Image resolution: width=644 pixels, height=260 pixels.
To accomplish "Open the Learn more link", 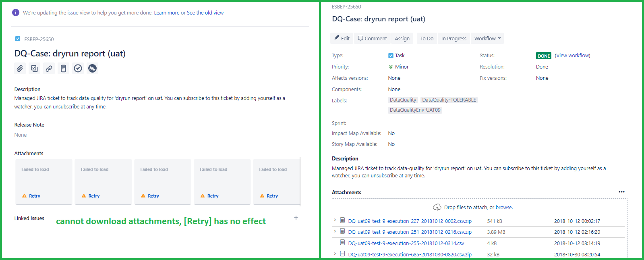I will pyautogui.click(x=167, y=13).
